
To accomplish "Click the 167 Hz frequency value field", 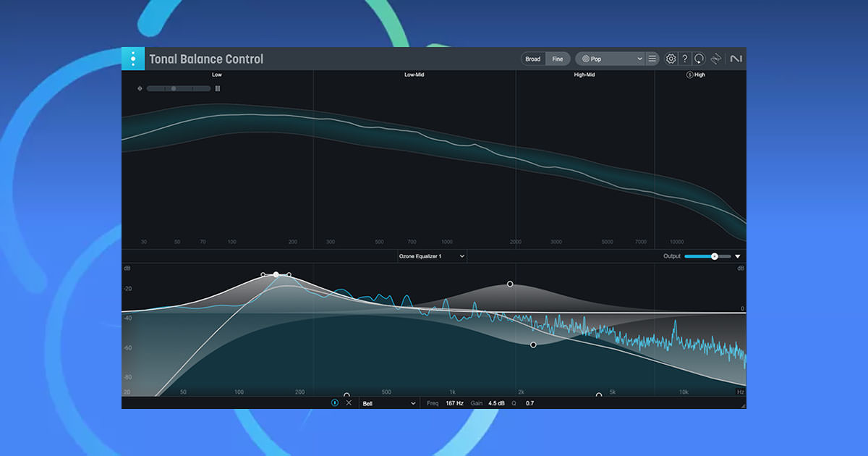I will [454, 403].
